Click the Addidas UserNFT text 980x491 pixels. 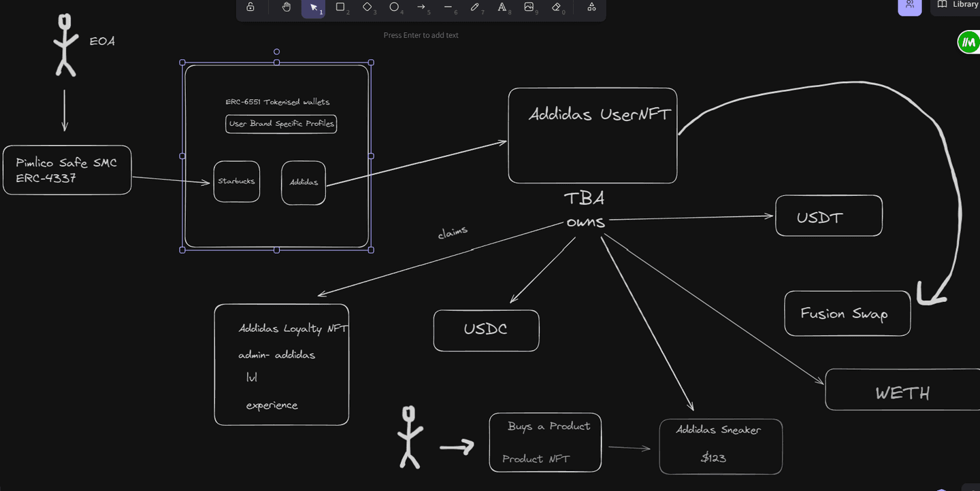600,114
